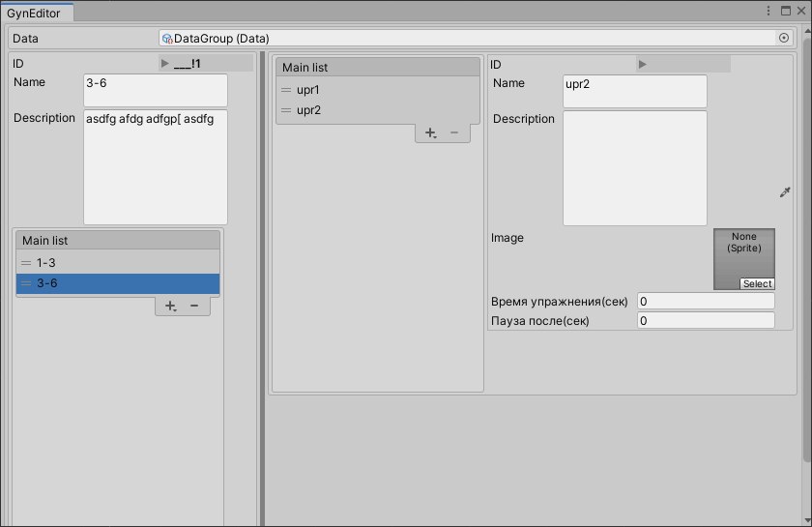Click the DataGroup asset icon
This screenshot has height=527, width=812.
167,39
